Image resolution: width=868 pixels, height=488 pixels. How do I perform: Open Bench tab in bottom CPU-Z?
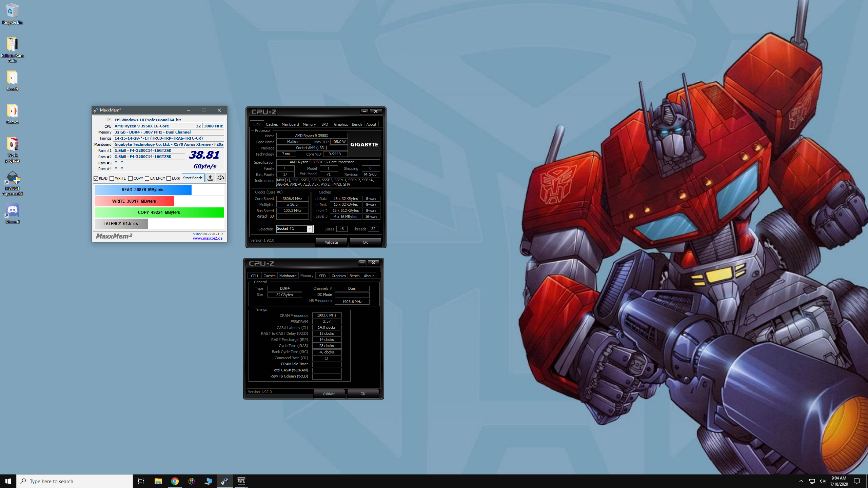354,276
